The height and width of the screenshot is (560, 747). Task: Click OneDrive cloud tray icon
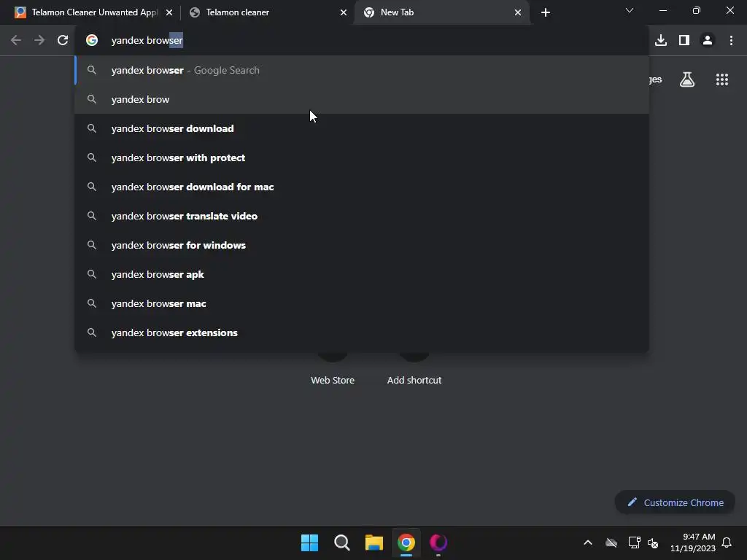[x=611, y=542]
